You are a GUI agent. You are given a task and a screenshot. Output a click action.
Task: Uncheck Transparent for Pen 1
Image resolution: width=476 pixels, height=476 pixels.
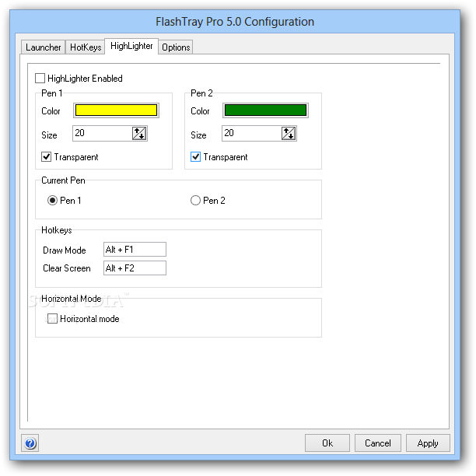[x=46, y=157]
